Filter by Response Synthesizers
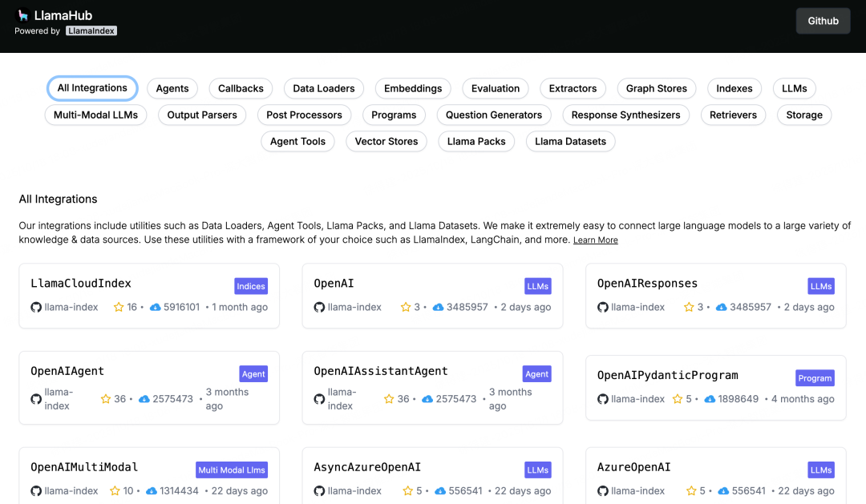 click(x=625, y=115)
